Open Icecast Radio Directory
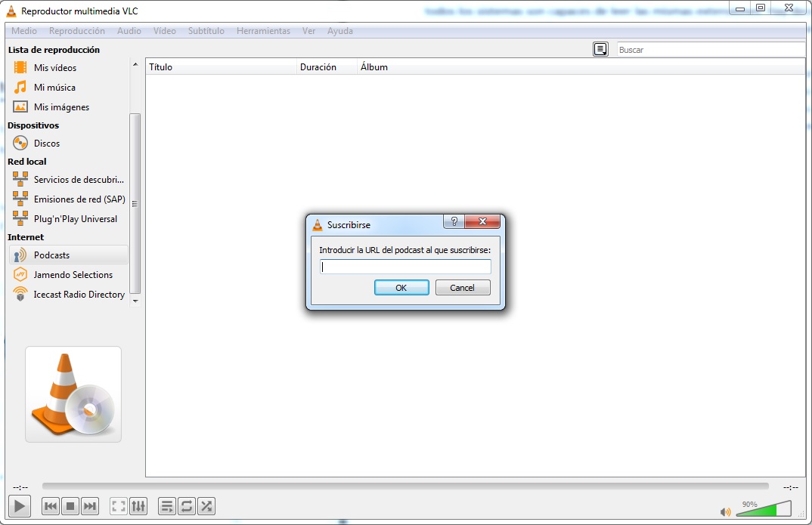 [79, 295]
